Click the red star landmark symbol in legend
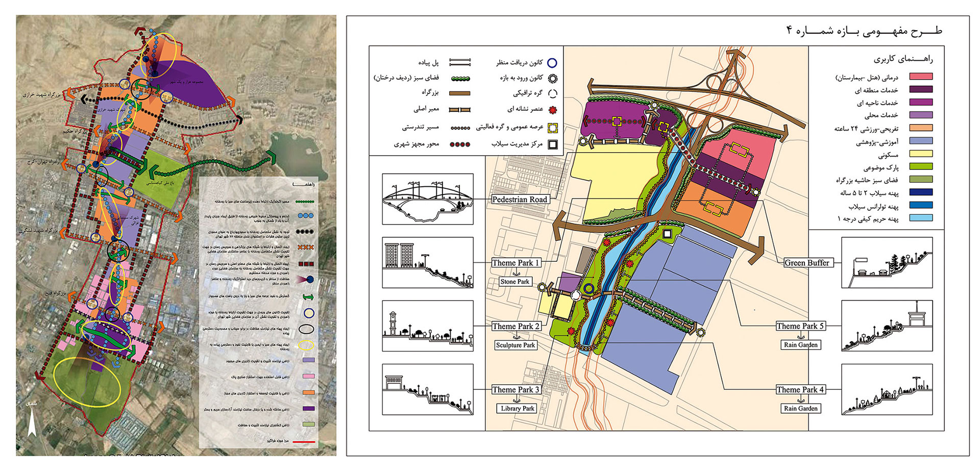 552,110
